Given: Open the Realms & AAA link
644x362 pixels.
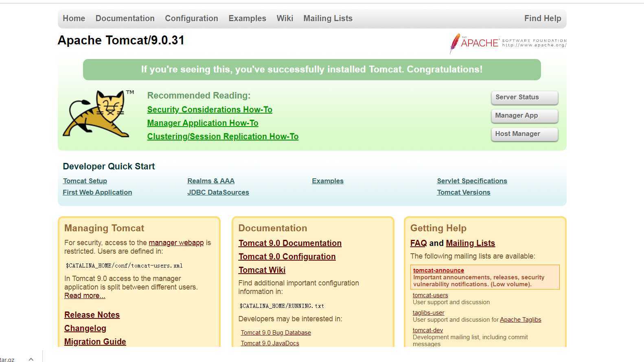Looking at the screenshot, I should (211, 181).
